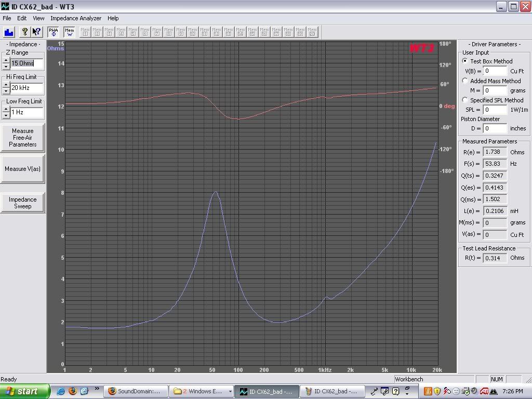Launch Firefox from the quick launch bar

(x=72, y=391)
